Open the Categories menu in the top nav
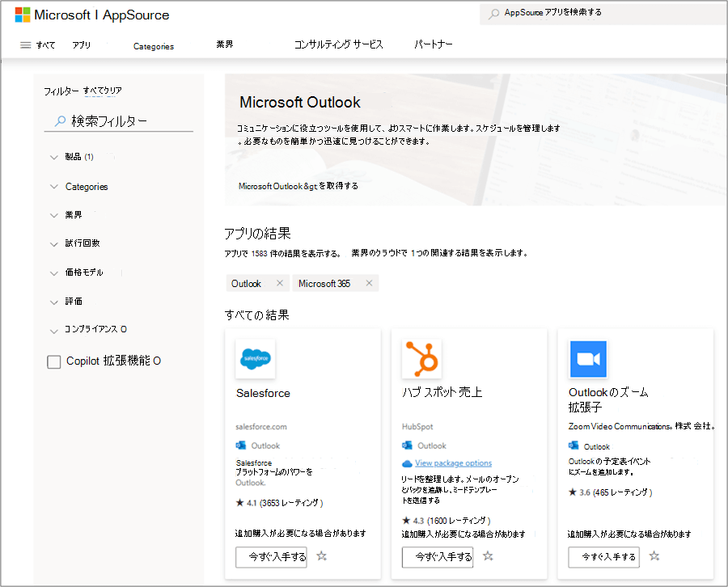Viewport: 728px width, 587px height. coord(154,46)
